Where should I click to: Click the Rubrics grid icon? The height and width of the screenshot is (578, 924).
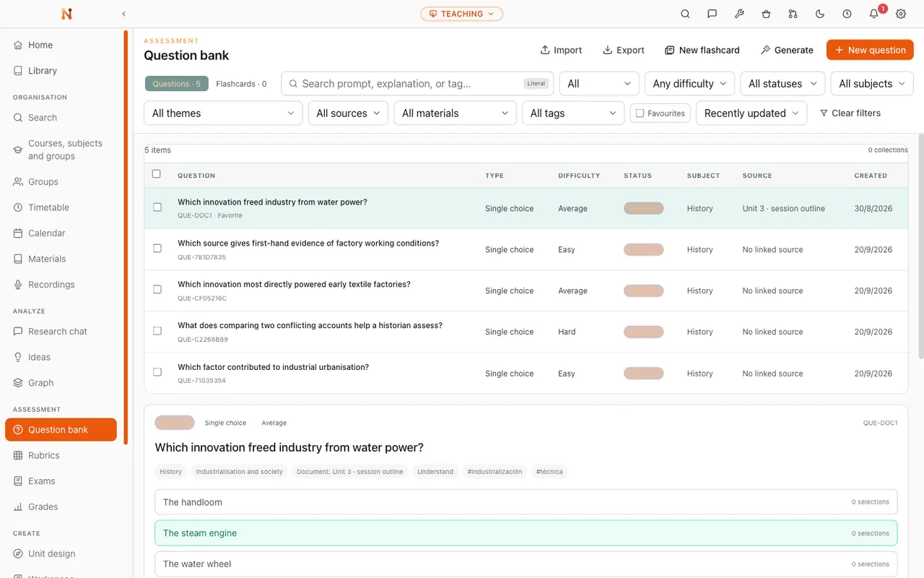[x=18, y=455]
